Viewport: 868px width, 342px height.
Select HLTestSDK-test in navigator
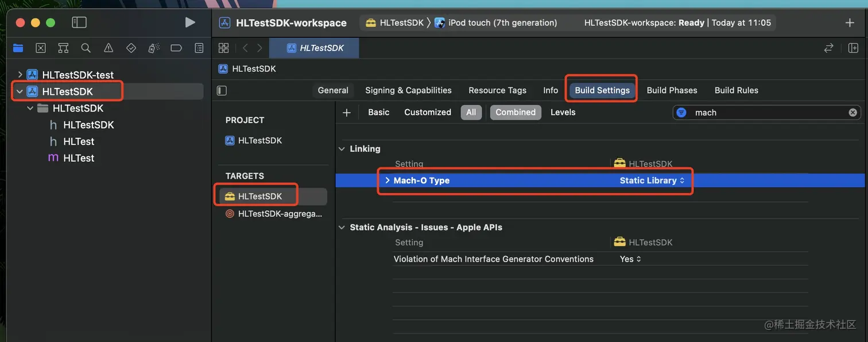pyautogui.click(x=78, y=75)
